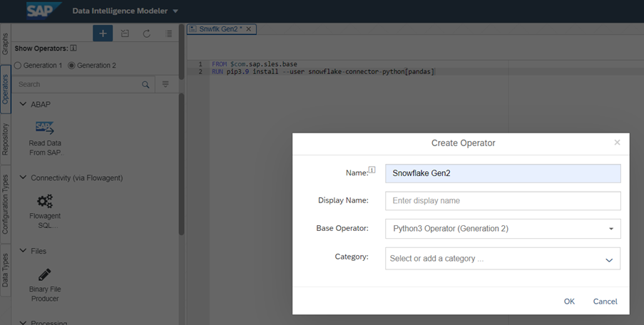Click the list view icon in operators toolbar

168,33
